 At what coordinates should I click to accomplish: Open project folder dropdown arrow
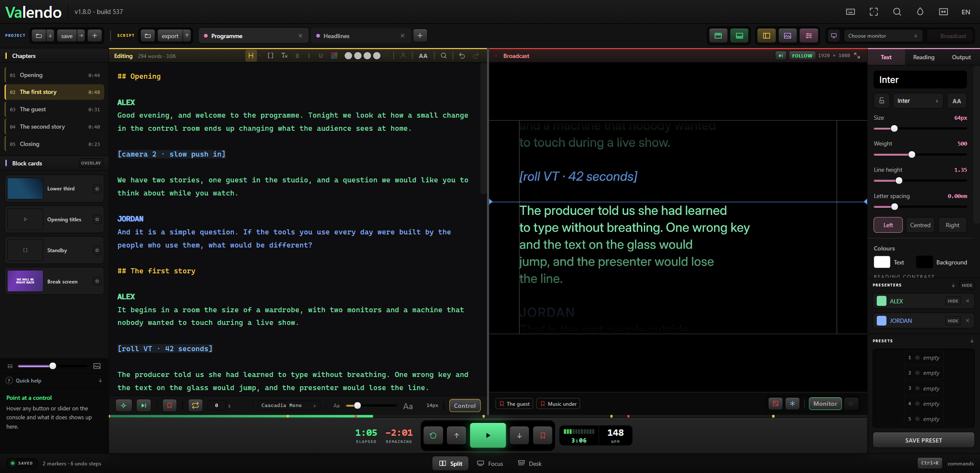(50, 36)
